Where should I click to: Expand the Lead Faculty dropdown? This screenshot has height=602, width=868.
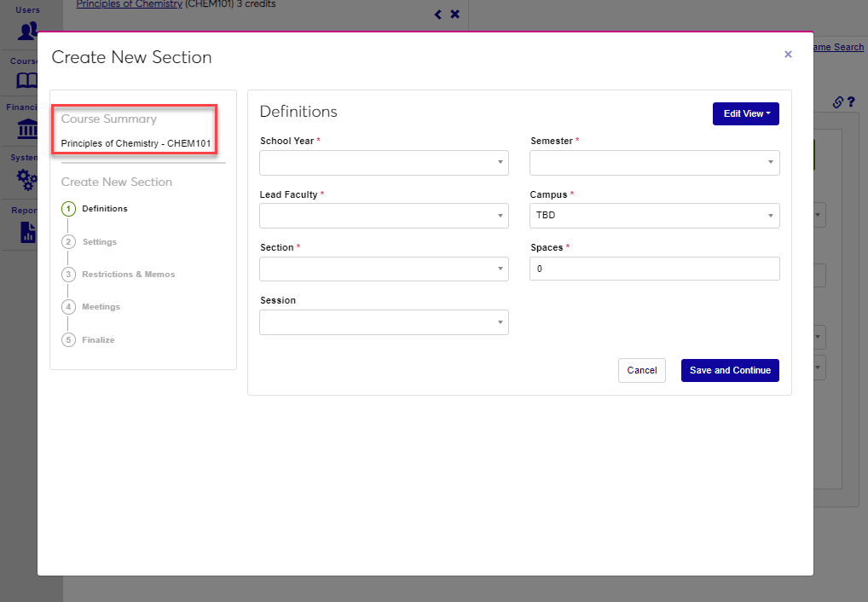[x=384, y=216]
